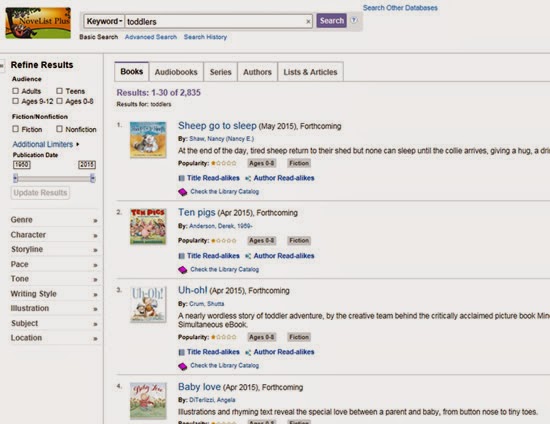Click the Update Results button
The image size is (550, 424).
pos(40,193)
